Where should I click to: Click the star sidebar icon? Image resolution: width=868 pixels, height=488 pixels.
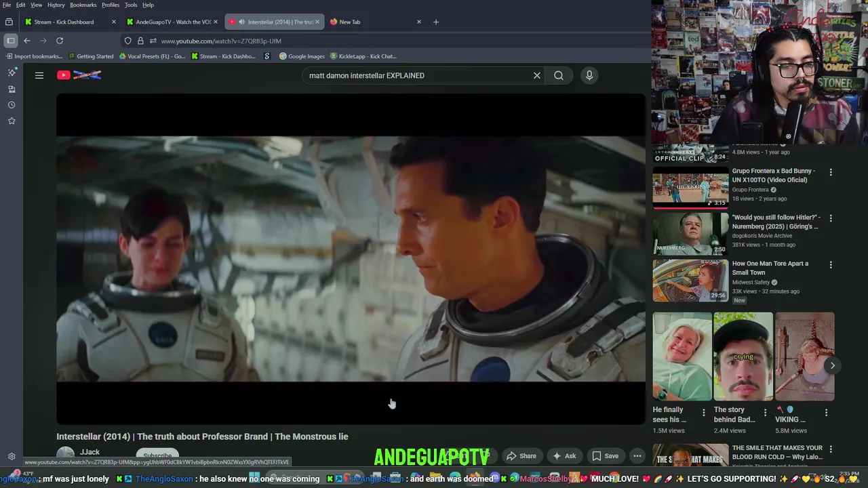(x=12, y=121)
